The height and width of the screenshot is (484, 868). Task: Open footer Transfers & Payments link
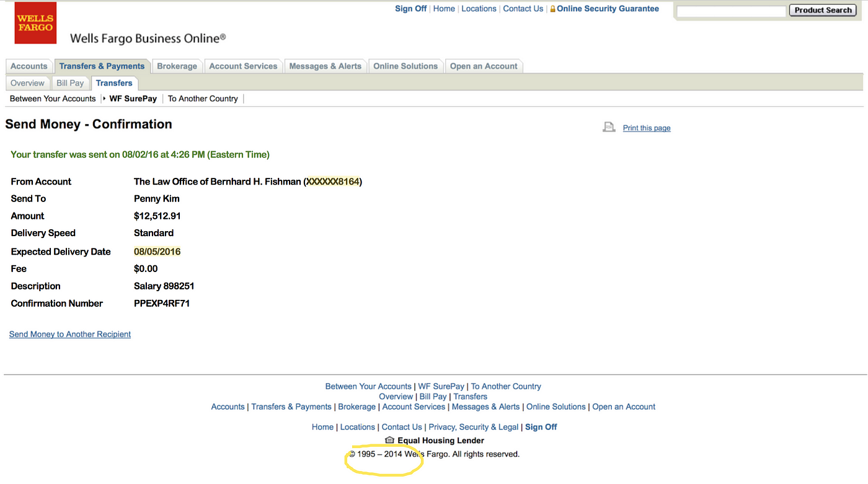291,407
